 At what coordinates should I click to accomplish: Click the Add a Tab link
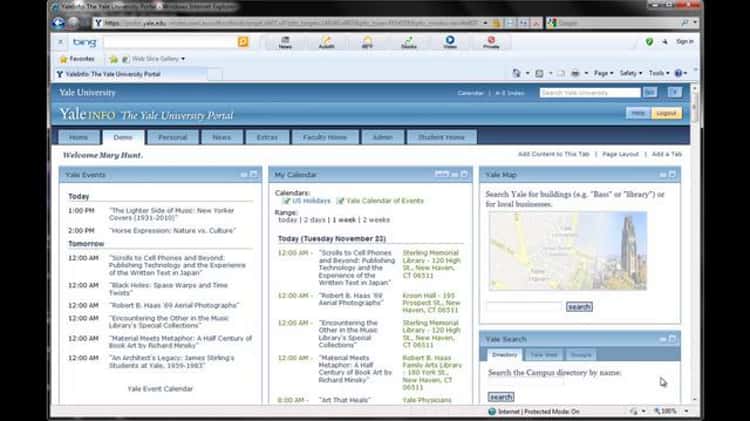667,154
